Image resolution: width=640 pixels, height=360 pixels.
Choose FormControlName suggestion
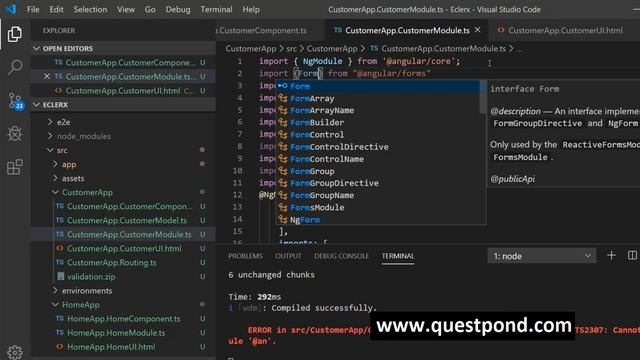pyautogui.click(x=378, y=159)
